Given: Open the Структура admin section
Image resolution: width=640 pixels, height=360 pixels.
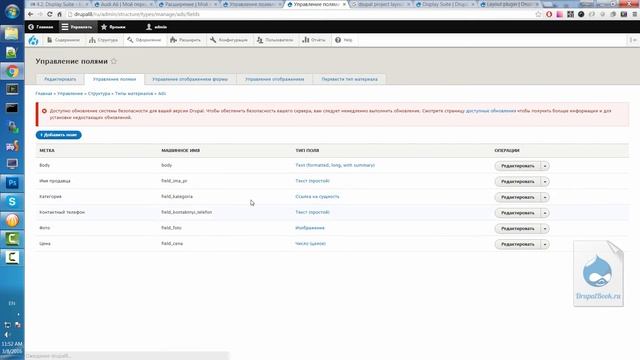Looking at the screenshot, I should (103, 40).
